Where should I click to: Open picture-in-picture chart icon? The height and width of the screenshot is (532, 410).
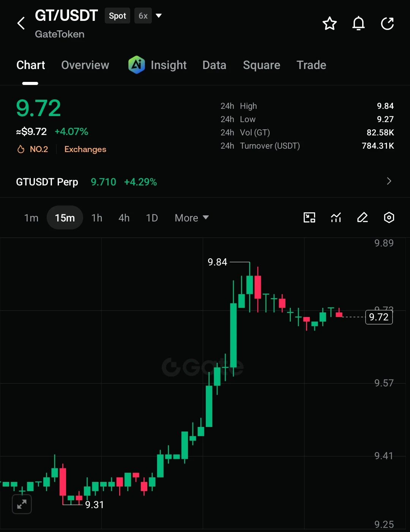point(309,218)
